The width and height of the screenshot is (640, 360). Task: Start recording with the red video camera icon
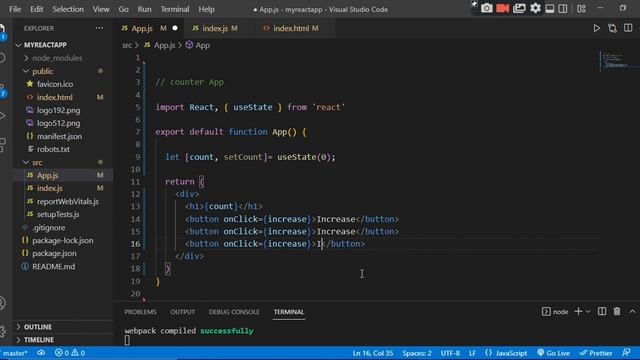pyautogui.click(x=502, y=8)
